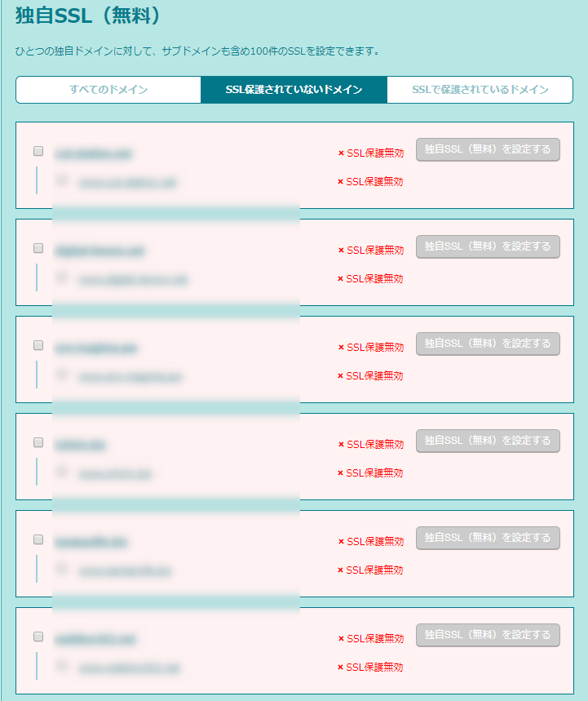Click the red × icon beside fifth card's www subdomain

341,570
